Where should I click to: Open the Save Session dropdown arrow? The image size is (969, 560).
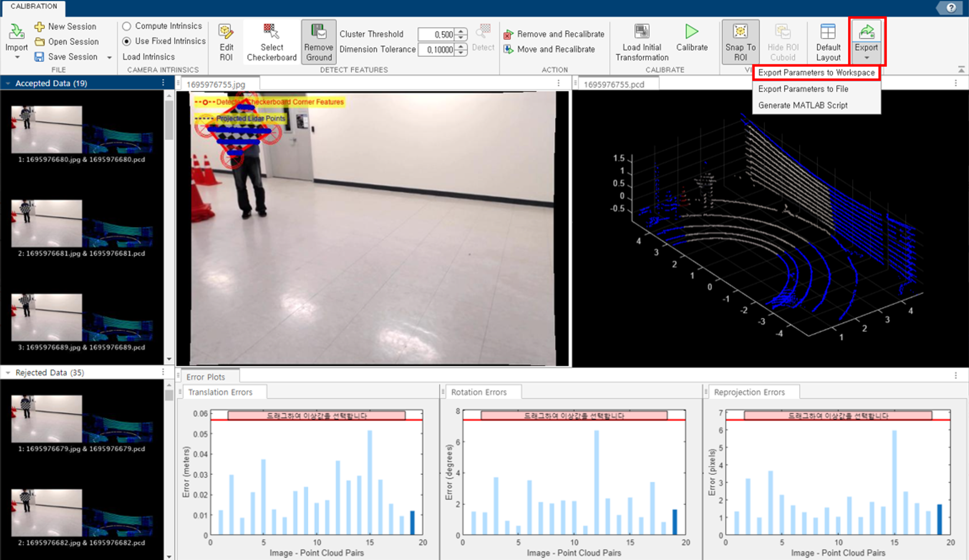click(x=109, y=57)
